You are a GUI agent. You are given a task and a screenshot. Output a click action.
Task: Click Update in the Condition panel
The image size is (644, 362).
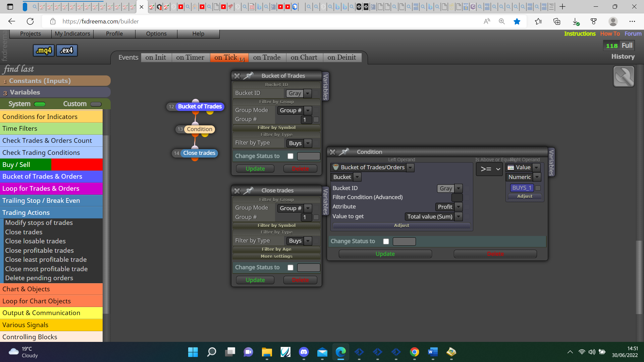click(x=385, y=254)
